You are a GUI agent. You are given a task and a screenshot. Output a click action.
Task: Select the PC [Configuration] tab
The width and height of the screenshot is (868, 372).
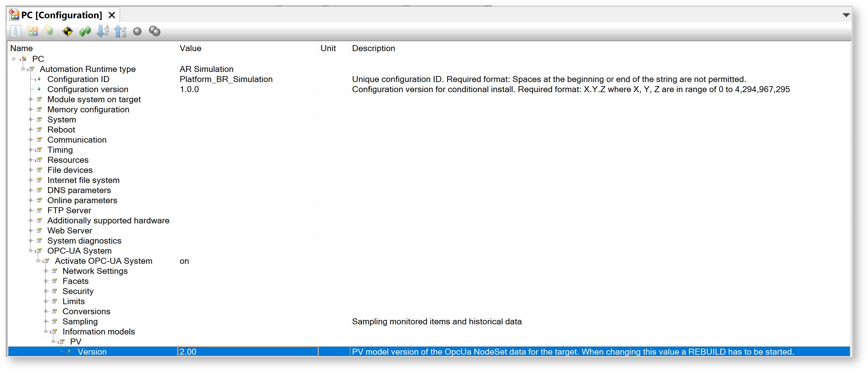(61, 15)
